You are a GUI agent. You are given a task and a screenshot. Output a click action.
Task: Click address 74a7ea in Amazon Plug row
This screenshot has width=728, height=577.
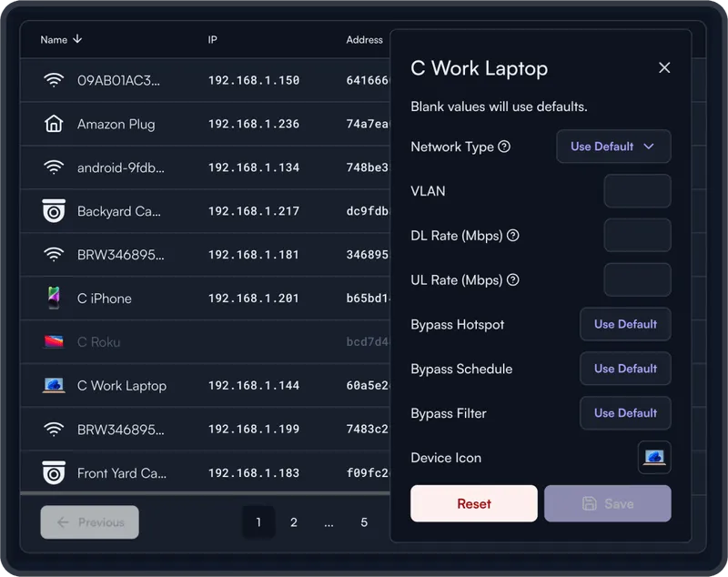pos(368,124)
